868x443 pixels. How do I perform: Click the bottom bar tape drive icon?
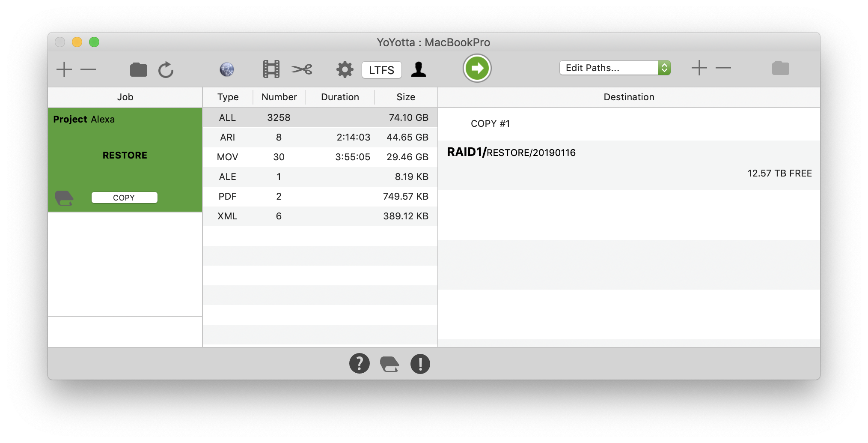pos(389,364)
